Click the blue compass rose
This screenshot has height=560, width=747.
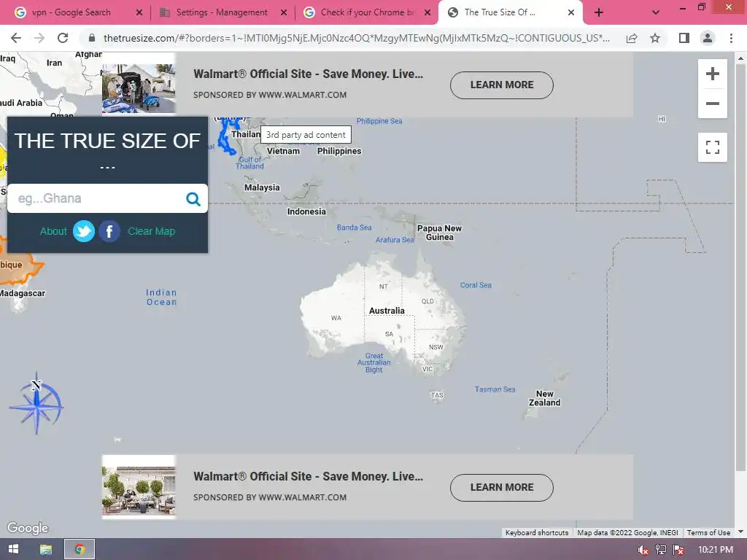(x=36, y=402)
